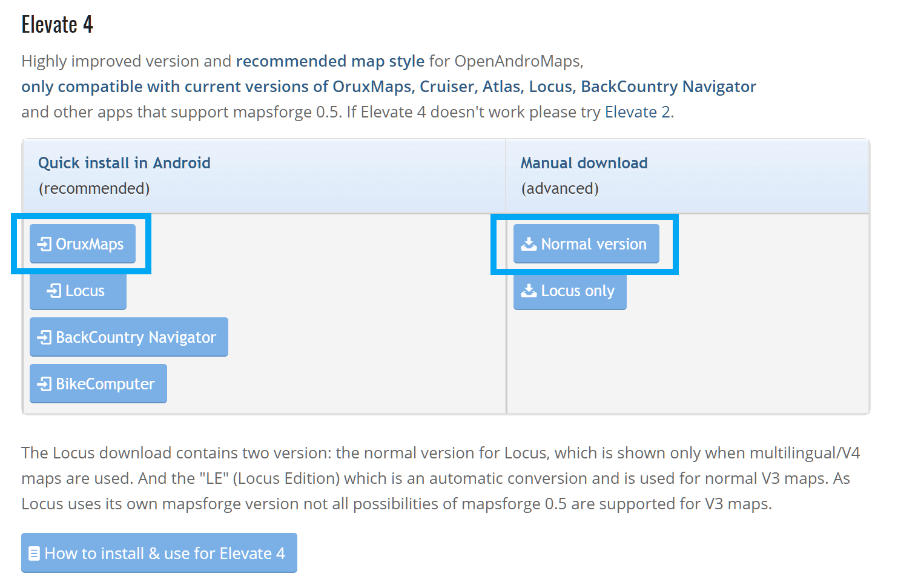The width and height of the screenshot is (898, 588).
Task: Click the install icon beside Locus
Action: [54, 291]
